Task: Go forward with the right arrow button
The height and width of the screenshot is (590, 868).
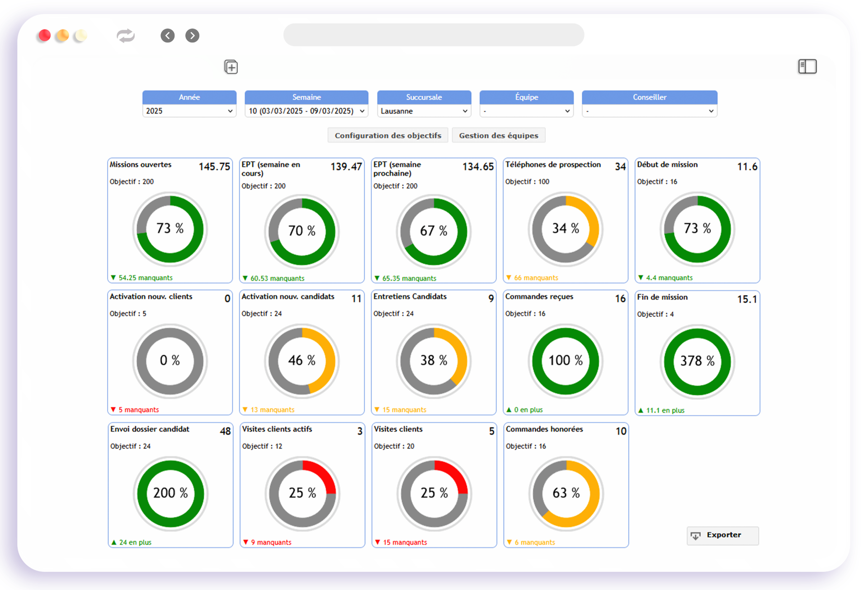Action: tap(192, 36)
